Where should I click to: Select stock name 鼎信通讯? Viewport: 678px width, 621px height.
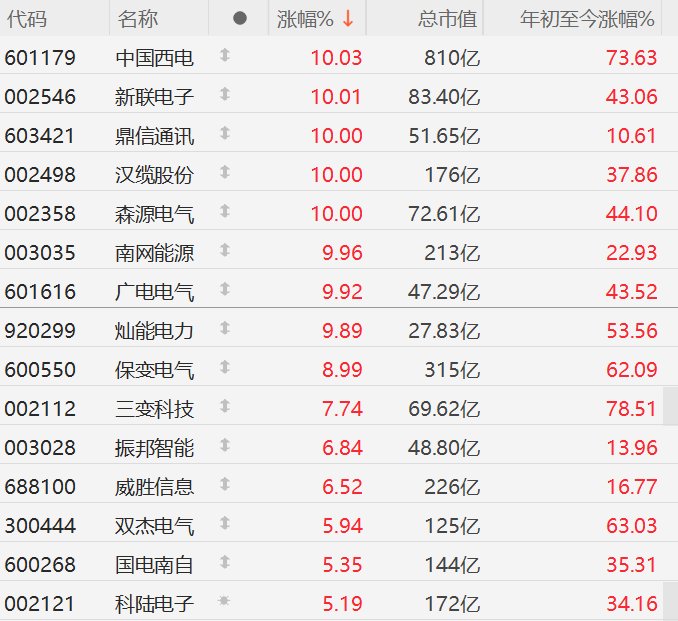point(154,136)
